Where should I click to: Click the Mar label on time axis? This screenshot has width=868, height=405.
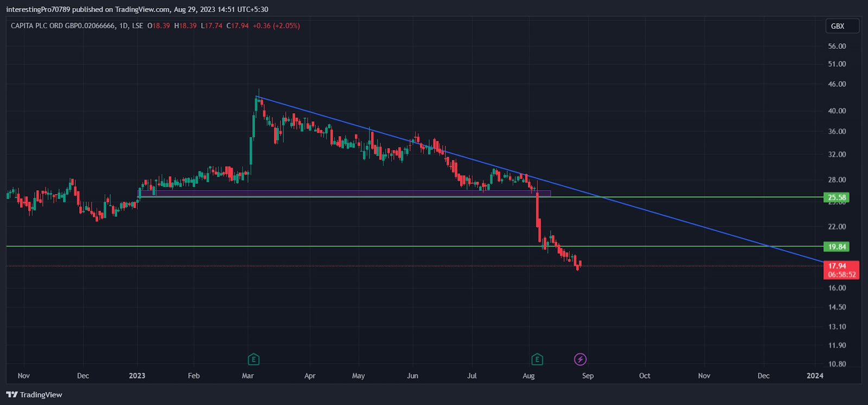[248, 376]
